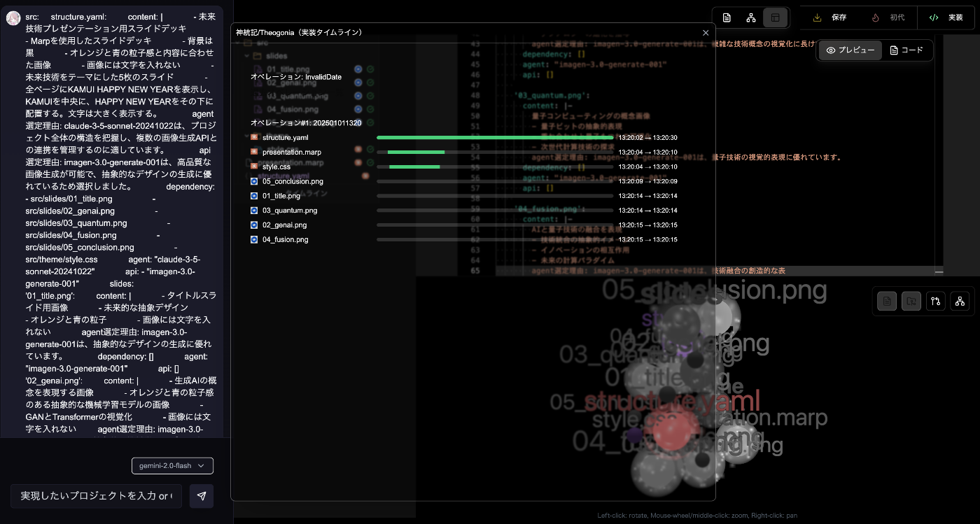Click the network hierarchy icon in graph toolbar

click(x=960, y=301)
